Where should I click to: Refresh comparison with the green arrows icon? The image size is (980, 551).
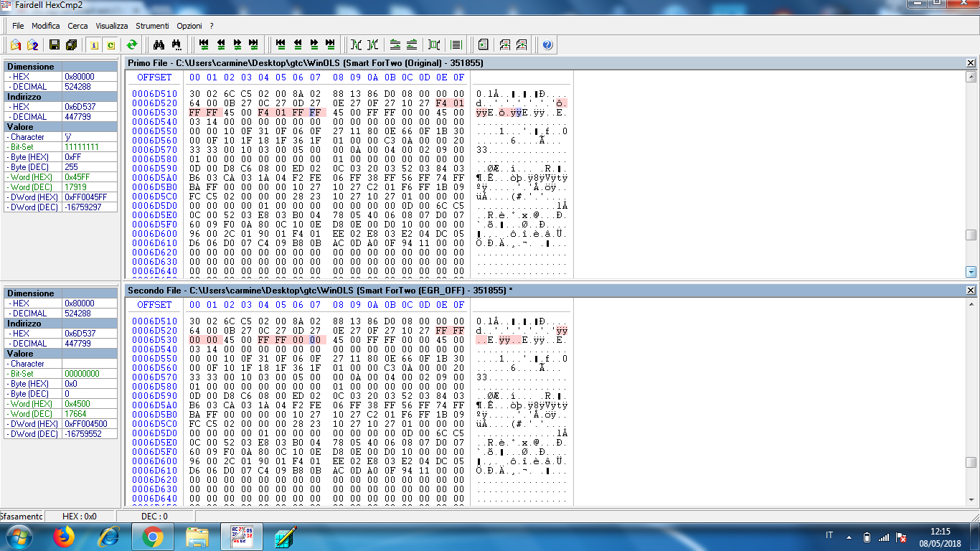coord(131,44)
